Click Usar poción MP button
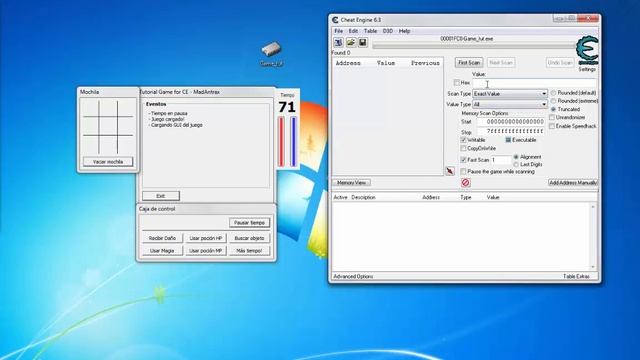The image size is (640, 360). [206, 251]
